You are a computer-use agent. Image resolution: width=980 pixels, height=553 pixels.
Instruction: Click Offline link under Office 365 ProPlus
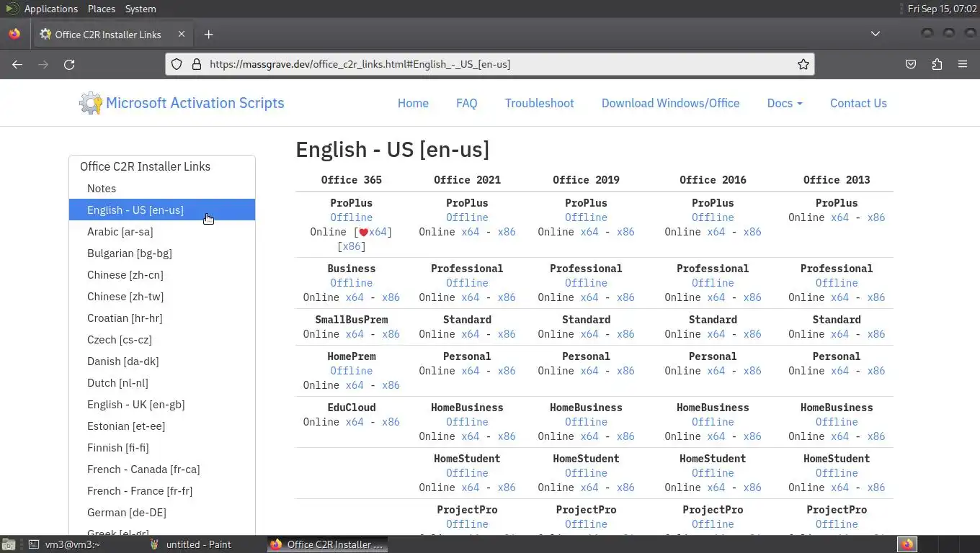(352, 217)
